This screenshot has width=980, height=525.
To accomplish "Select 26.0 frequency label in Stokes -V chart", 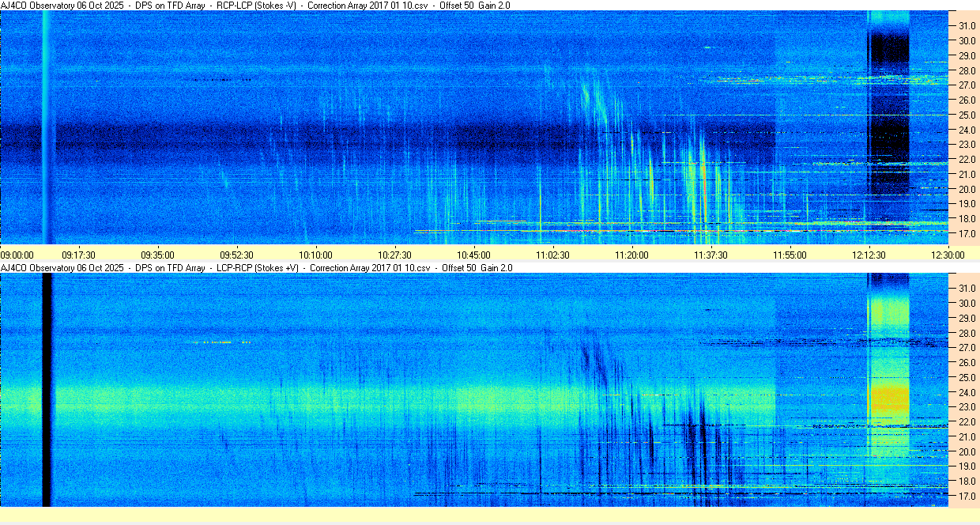I will coord(967,100).
